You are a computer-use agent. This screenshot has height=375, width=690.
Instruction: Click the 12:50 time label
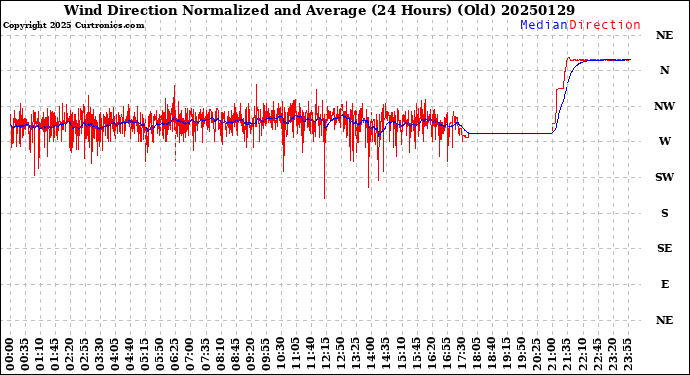point(341,355)
